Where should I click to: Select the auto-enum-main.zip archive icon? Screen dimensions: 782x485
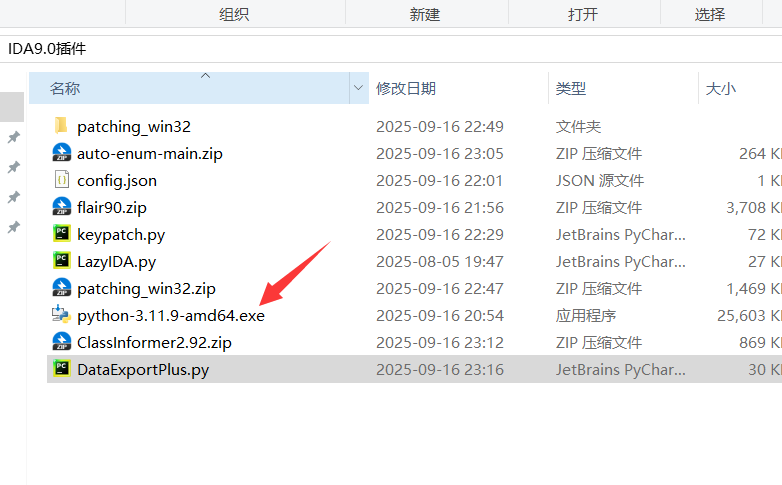tap(61, 153)
